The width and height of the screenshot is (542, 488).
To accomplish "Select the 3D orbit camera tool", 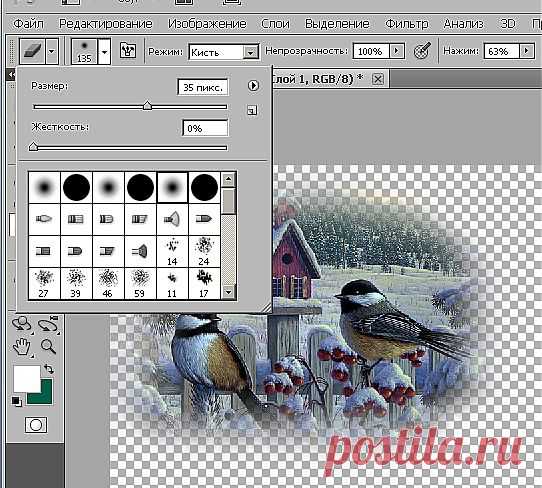I will click(48, 325).
